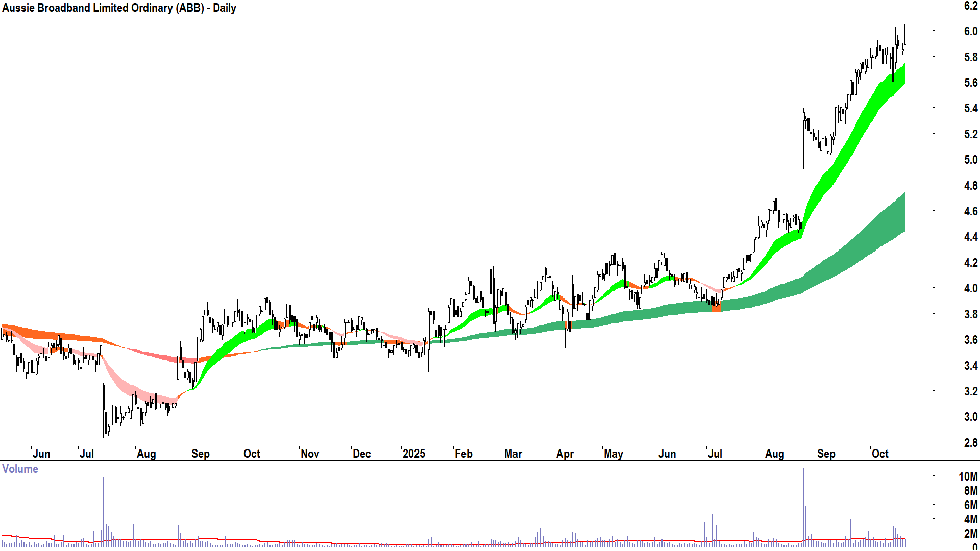Screen dimensions: 980x551
Task: Click the Oct 2025 month label
Action: 880,454
